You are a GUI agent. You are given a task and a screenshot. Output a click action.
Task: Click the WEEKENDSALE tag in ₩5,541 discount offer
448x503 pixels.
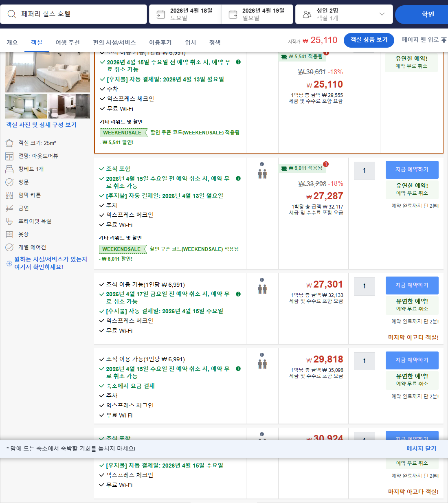tap(123, 133)
